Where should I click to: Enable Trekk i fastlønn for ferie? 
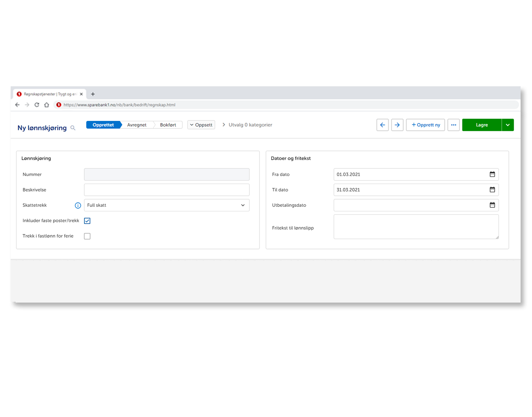coord(87,236)
